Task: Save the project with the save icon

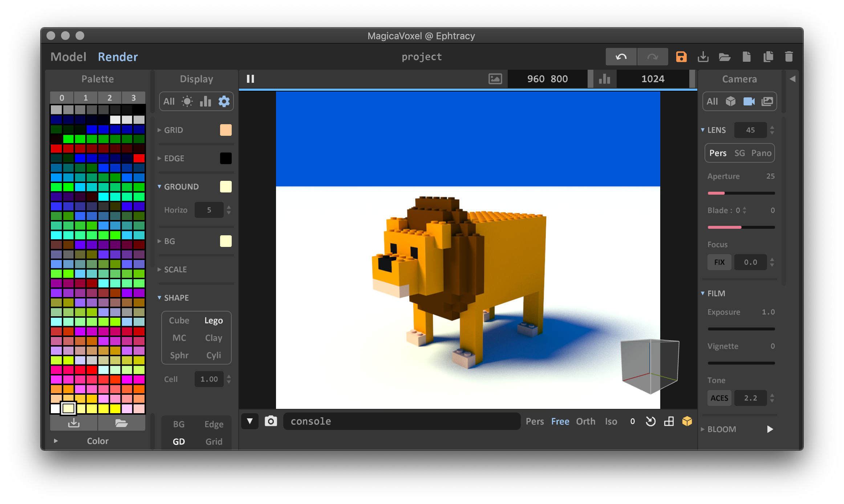Action: click(x=681, y=57)
